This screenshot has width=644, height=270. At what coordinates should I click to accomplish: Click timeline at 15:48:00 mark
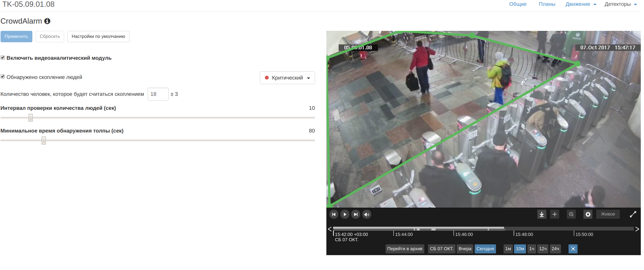[x=524, y=234]
